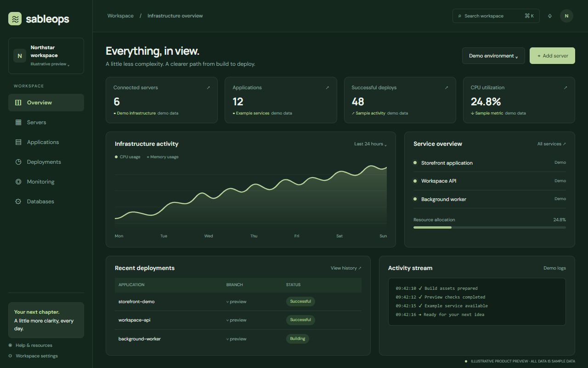
Task: Open the N user avatar menu
Action: click(x=566, y=16)
